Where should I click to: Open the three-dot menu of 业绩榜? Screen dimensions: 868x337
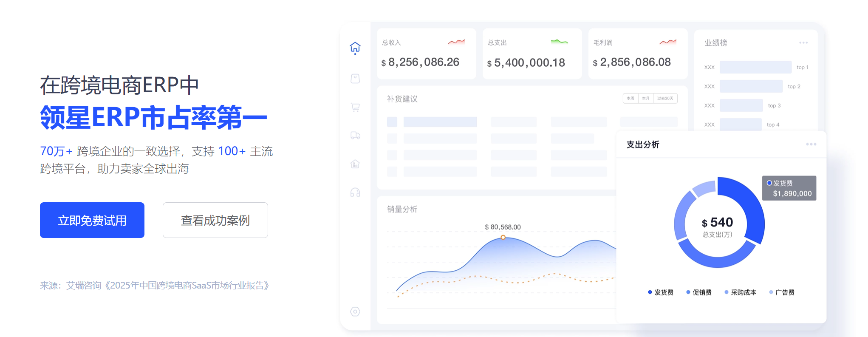803,42
